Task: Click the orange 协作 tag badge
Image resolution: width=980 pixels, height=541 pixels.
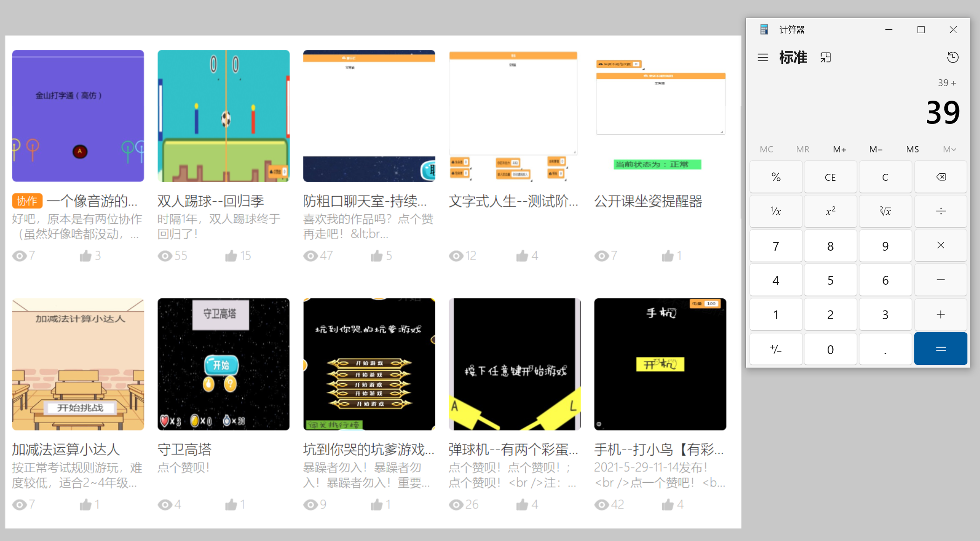Action: (x=27, y=201)
